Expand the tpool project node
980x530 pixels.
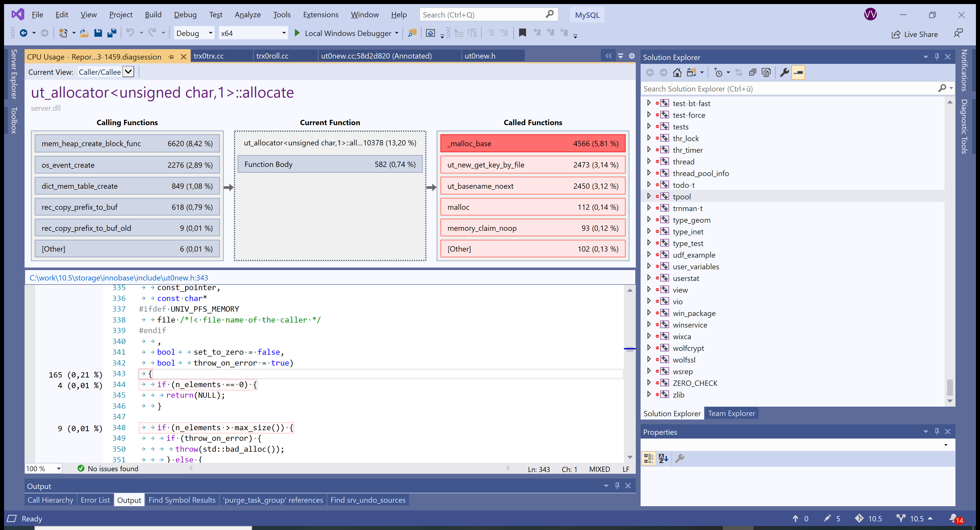click(649, 196)
